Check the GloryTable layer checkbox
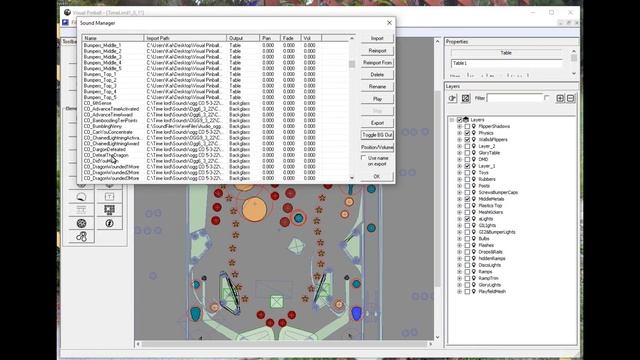The width and height of the screenshot is (640, 360). coord(467,153)
